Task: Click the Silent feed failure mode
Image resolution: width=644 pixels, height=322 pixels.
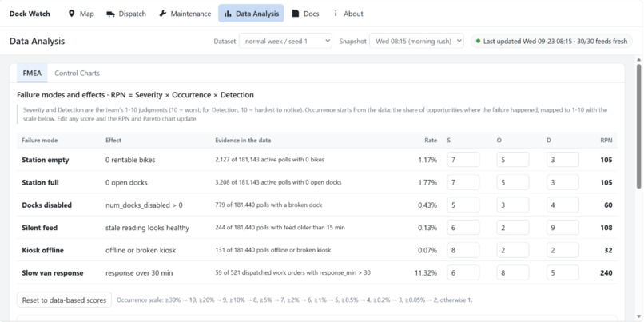Action: [39, 228]
